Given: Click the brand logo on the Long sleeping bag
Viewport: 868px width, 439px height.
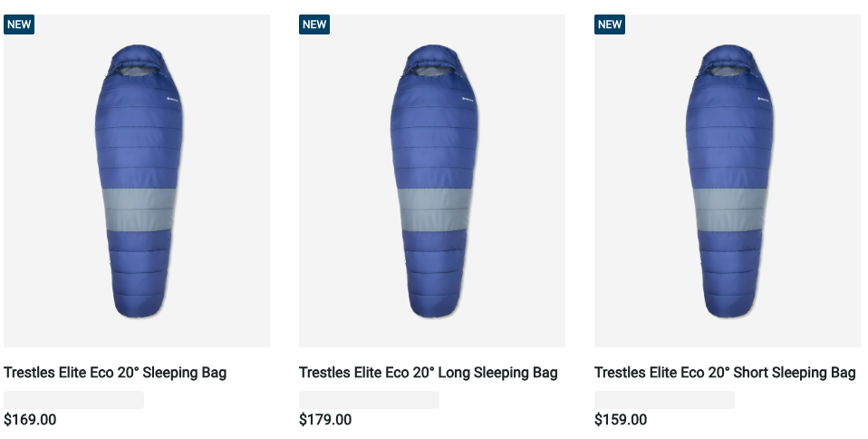Looking at the screenshot, I should coord(468,98).
